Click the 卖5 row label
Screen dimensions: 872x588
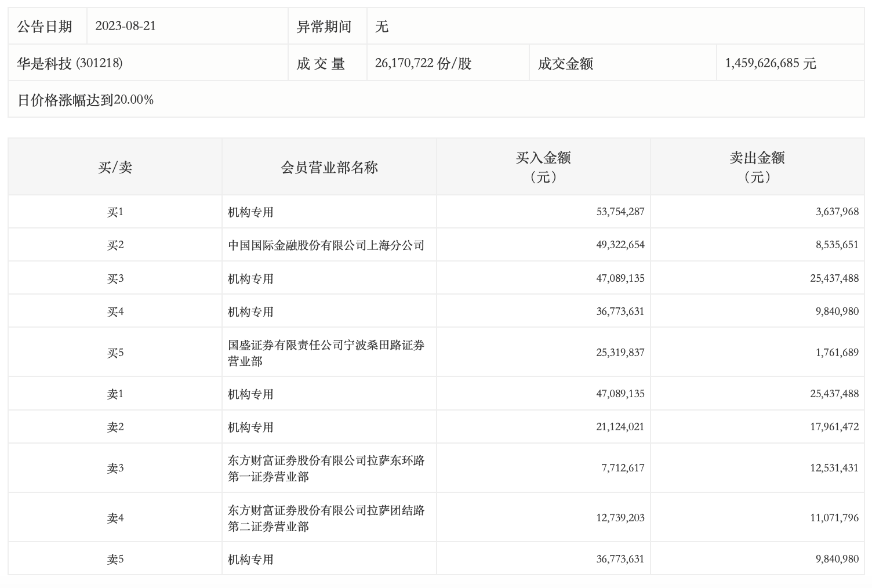[115, 560]
